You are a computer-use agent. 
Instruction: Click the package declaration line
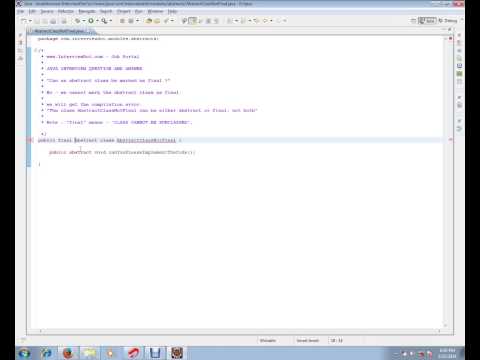[98, 39]
